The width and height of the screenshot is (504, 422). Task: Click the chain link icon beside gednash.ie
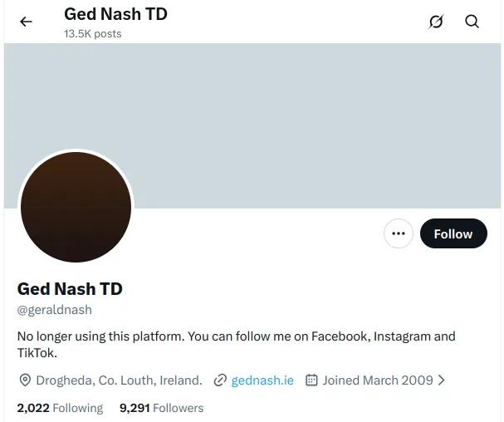[220, 380]
